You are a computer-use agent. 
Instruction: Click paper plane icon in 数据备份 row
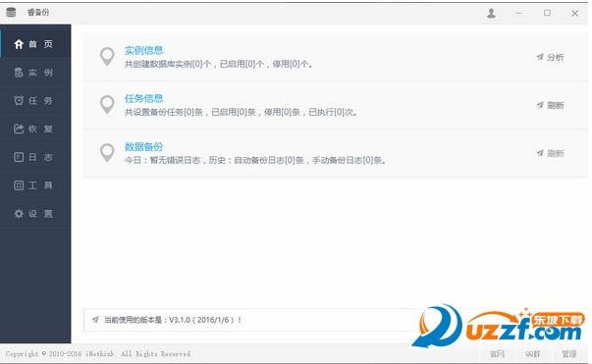tap(540, 153)
